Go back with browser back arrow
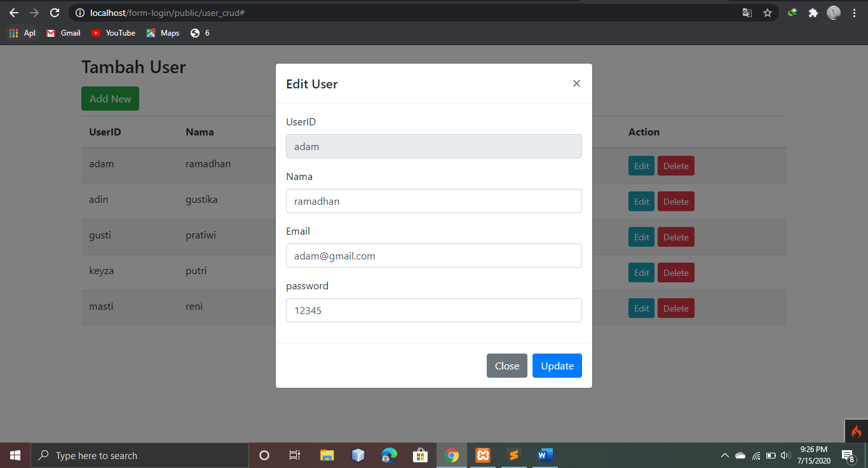 point(14,13)
